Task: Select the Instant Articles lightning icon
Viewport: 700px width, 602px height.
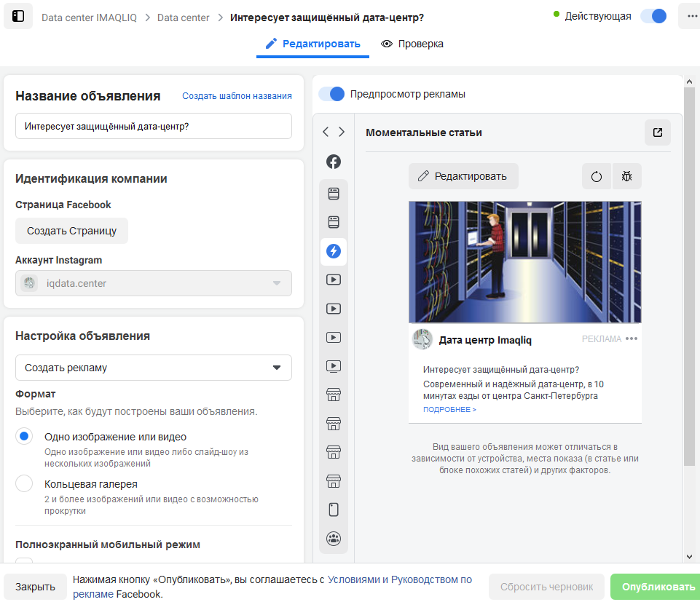Action: pos(334,251)
